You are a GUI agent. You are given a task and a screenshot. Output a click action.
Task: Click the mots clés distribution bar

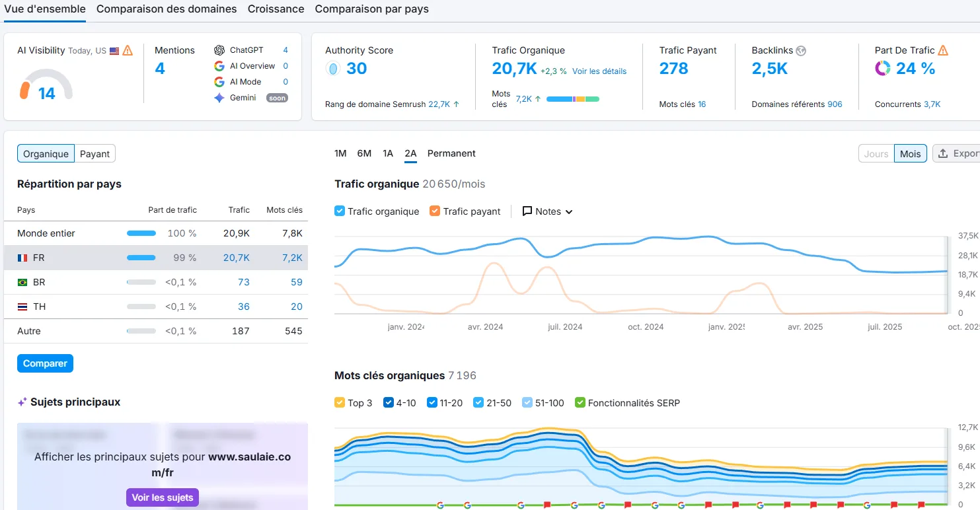click(574, 98)
